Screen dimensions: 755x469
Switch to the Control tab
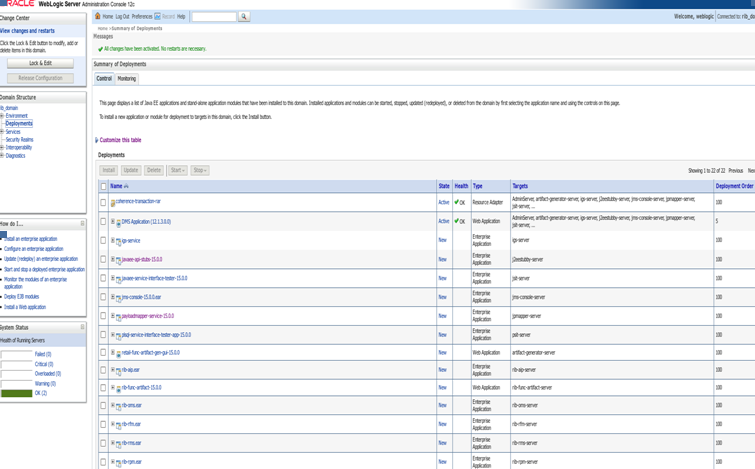tap(104, 78)
